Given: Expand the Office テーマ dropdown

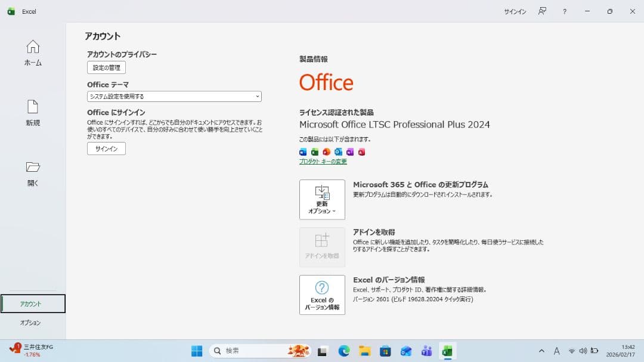Looking at the screenshot, I should (x=174, y=96).
